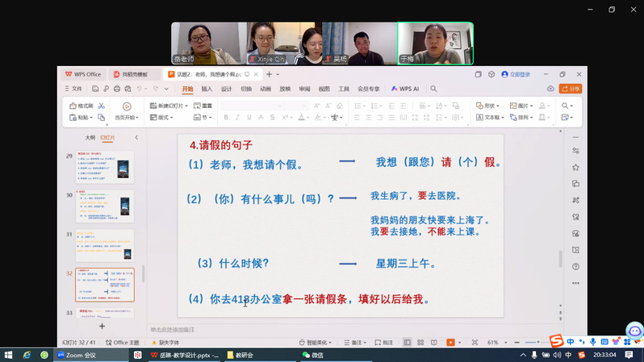This screenshot has height=362, width=644.
Task: Add new slide with plus icon below thumbnails
Action: 102,327
